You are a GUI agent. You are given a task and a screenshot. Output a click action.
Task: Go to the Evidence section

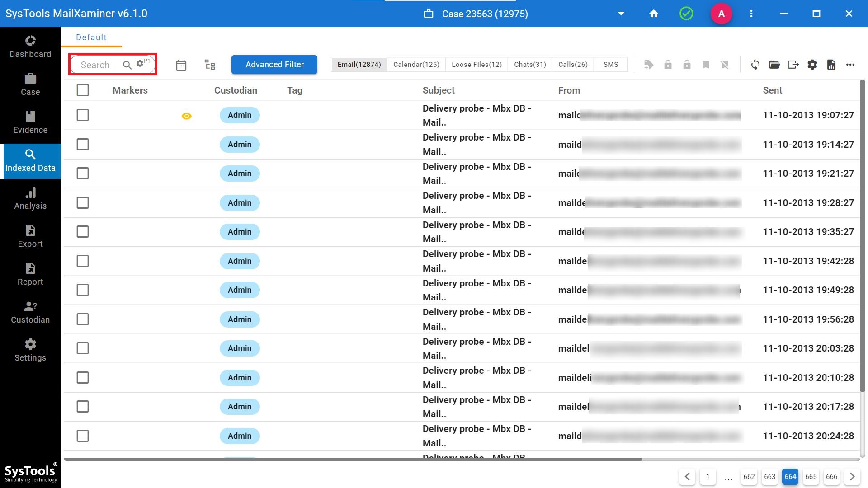click(x=30, y=123)
